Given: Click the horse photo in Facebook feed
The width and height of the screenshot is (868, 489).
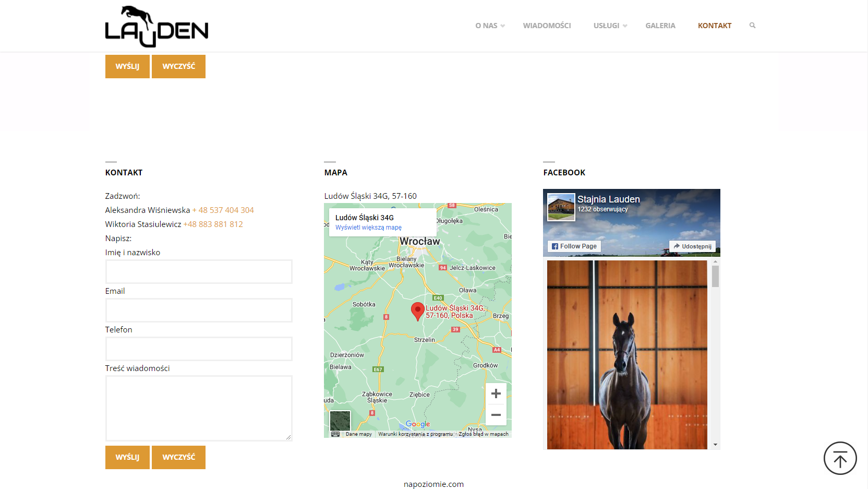Looking at the screenshot, I should coord(627,355).
